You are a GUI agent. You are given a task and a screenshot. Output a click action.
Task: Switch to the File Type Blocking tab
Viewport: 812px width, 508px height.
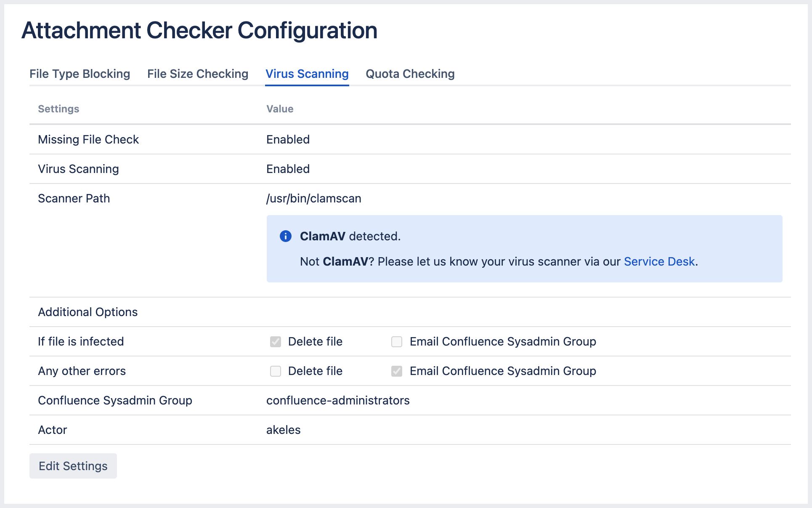point(80,74)
